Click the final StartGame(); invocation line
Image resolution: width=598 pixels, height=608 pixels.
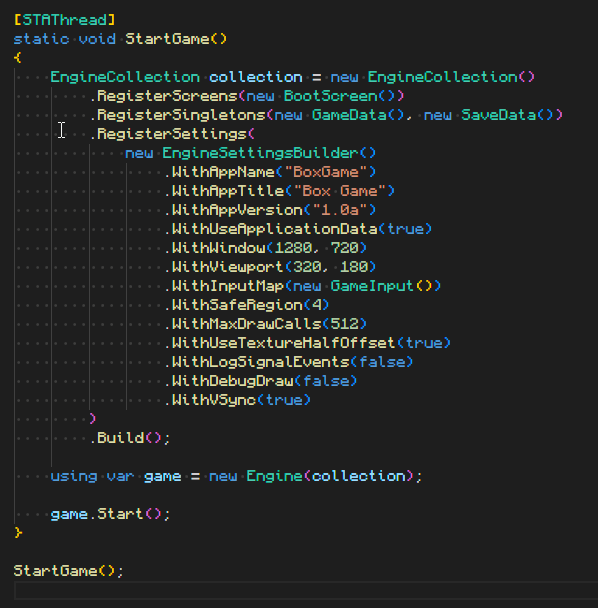[x=69, y=571]
